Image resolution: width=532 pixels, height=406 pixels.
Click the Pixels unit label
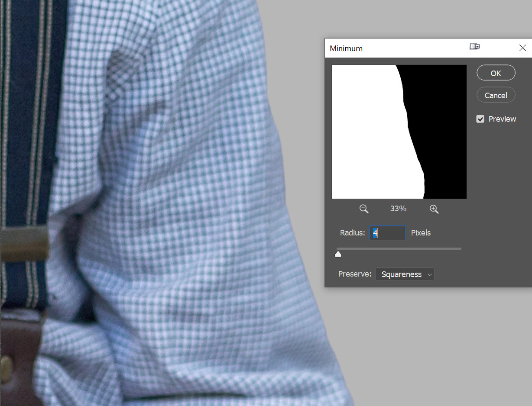pyautogui.click(x=421, y=233)
